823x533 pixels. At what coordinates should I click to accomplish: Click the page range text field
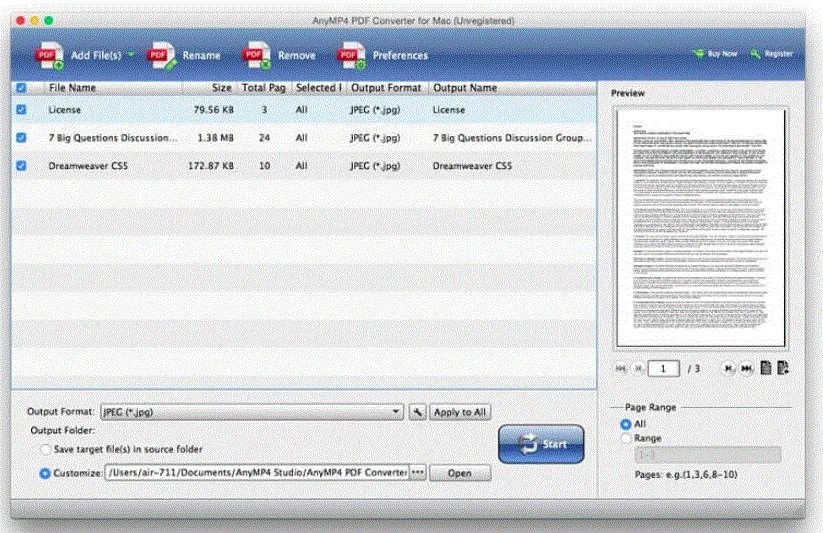pos(708,455)
